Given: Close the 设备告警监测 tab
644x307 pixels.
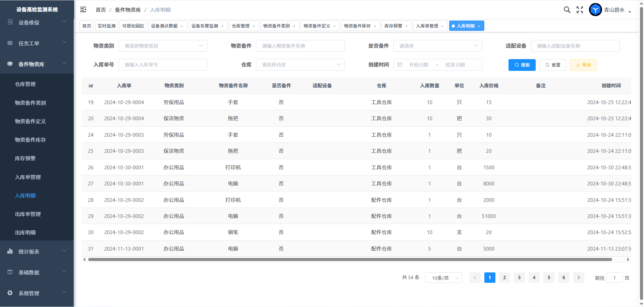Looking at the screenshot, I should (222, 26).
